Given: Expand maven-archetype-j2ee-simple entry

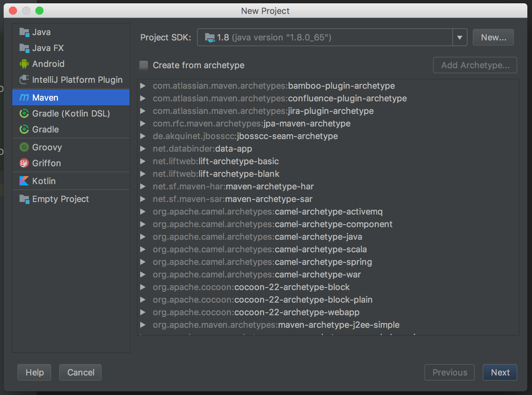Looking at the screenshot, I should pos(143,325).
